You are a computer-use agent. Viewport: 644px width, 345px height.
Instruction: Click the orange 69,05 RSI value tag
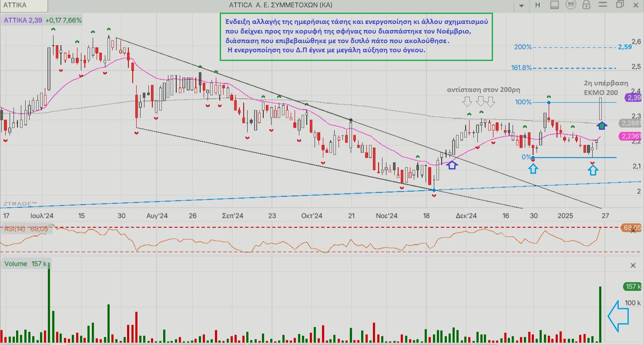click(x=632, y=227)
